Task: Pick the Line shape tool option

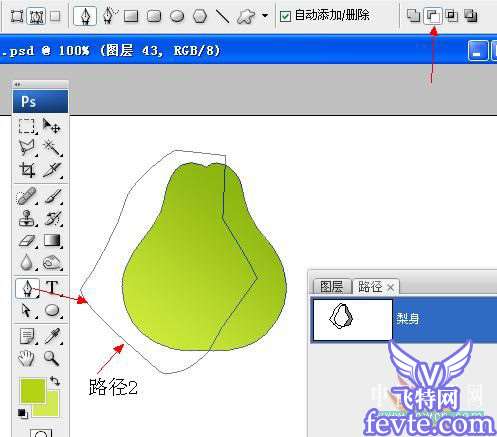Action: (222, 16)
